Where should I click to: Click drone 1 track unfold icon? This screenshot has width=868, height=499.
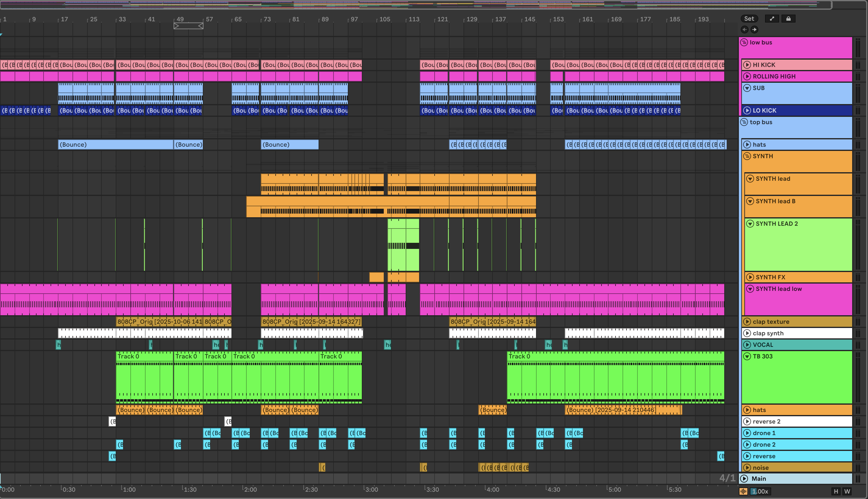747,433
